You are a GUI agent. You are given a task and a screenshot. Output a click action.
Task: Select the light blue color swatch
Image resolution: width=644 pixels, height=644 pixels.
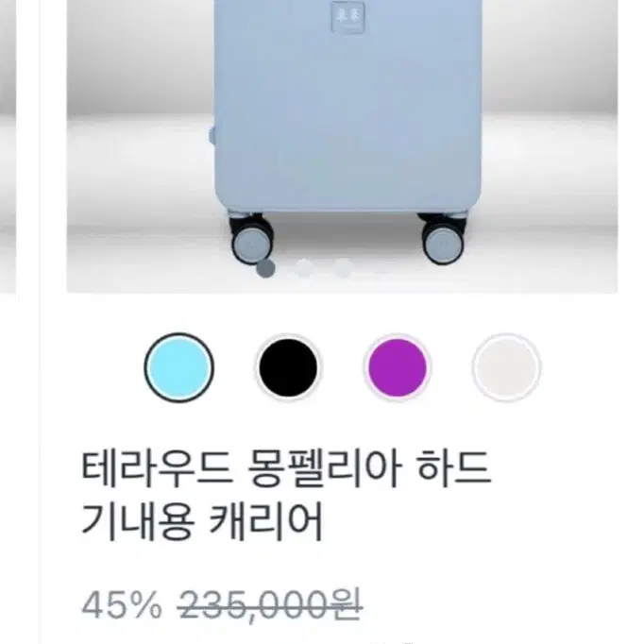coord(178,367)
